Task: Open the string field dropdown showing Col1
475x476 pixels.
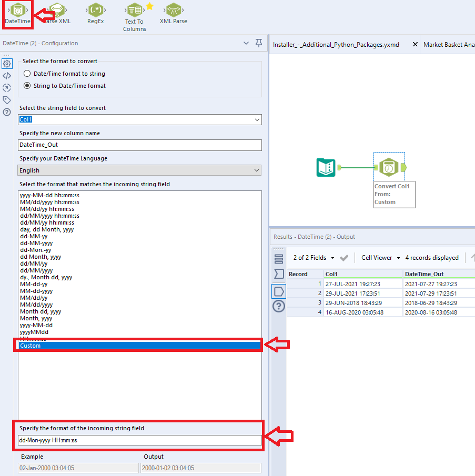Action: [x=257, y=119]
